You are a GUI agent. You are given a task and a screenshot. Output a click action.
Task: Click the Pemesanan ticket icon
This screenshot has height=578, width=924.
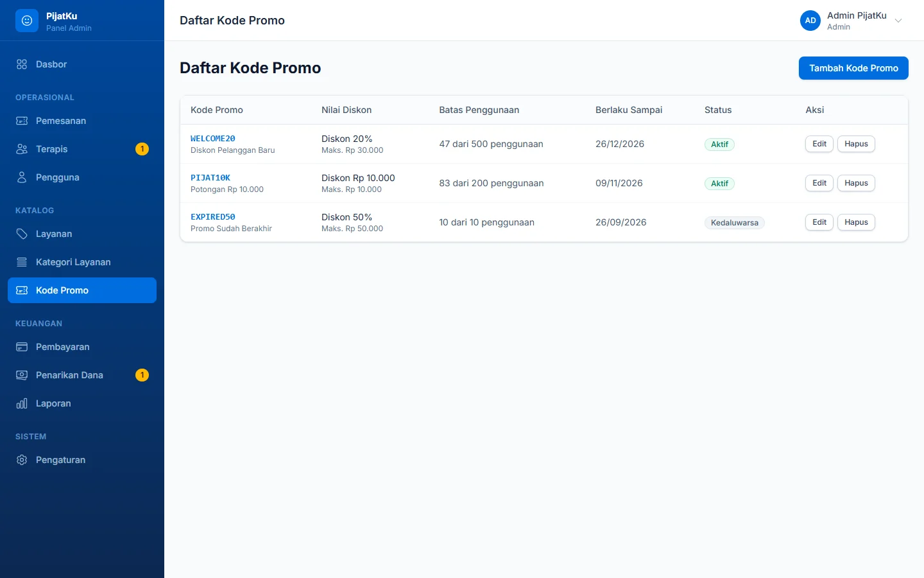[22, 121]
